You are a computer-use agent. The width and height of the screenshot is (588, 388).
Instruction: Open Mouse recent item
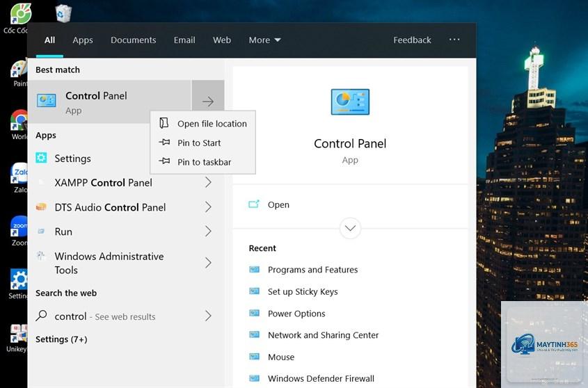pos(281,357)
